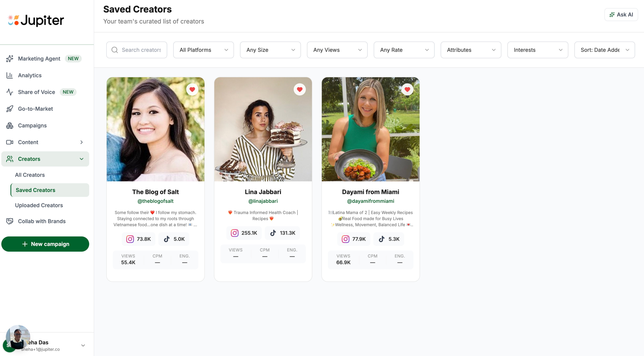
Task: Click the Share of Voice pulse icon
Action: pos(9,92)
